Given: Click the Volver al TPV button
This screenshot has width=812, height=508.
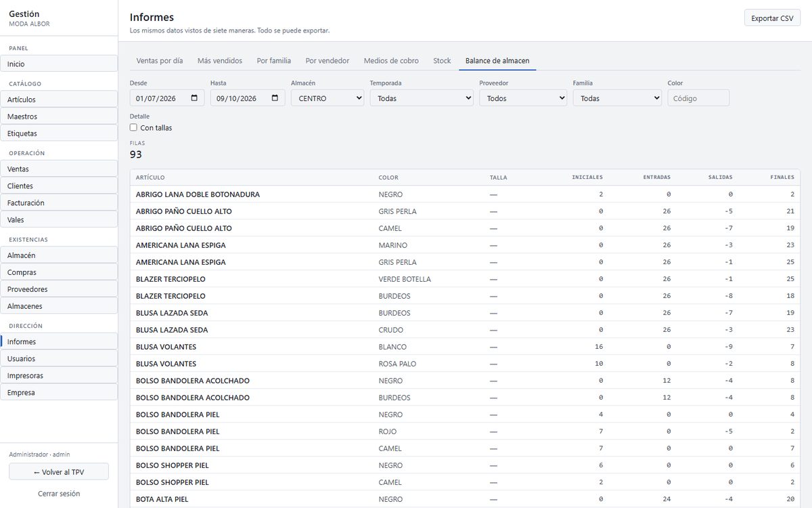Looking at the screenshot, I should 59,471.
